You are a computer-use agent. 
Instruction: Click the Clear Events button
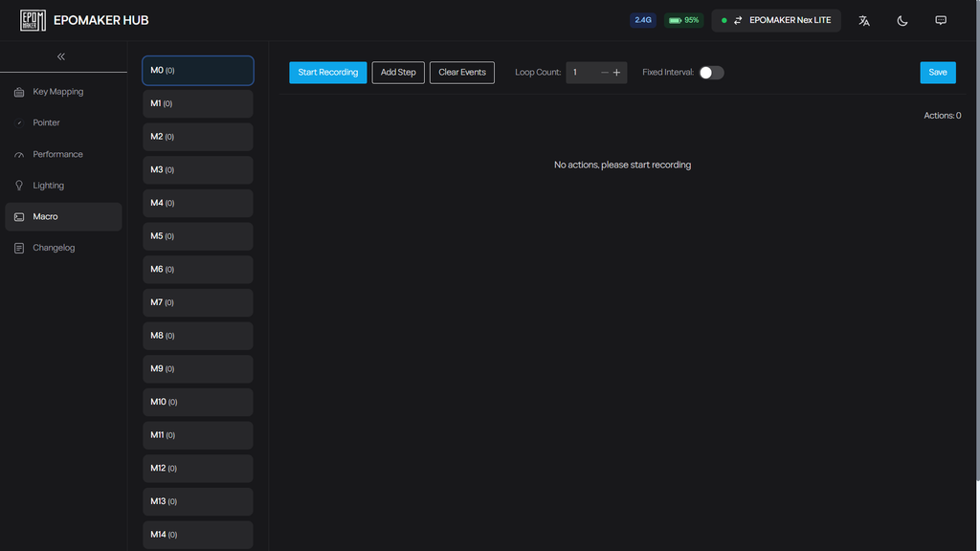462,73
